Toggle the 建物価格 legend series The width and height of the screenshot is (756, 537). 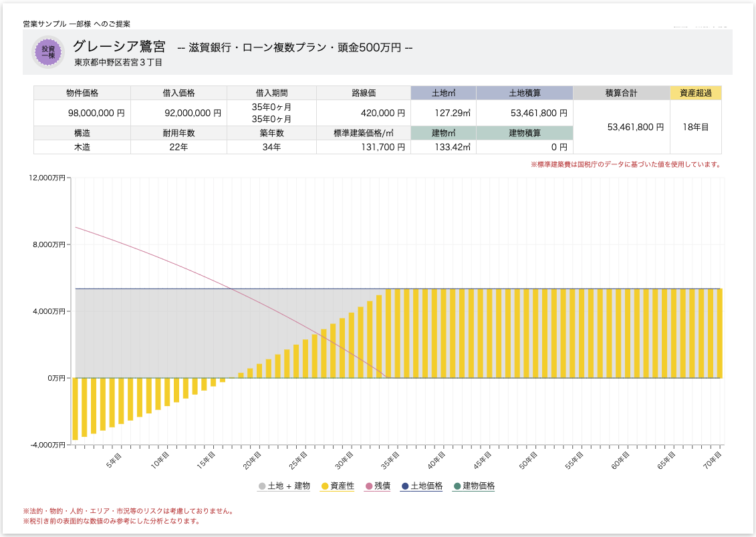pos(474,486)
